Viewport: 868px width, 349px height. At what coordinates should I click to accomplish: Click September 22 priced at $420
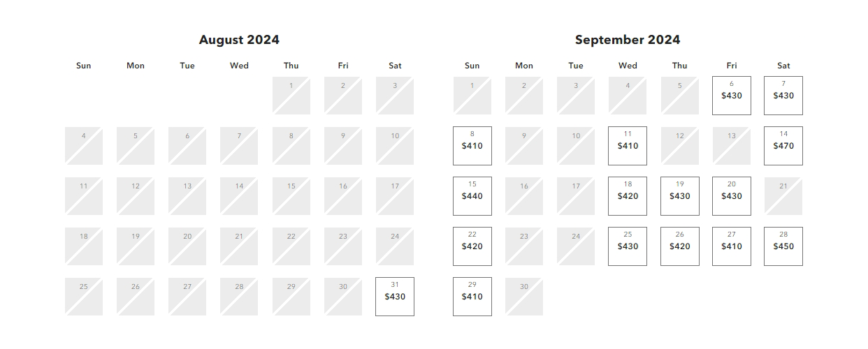(472, 246)
